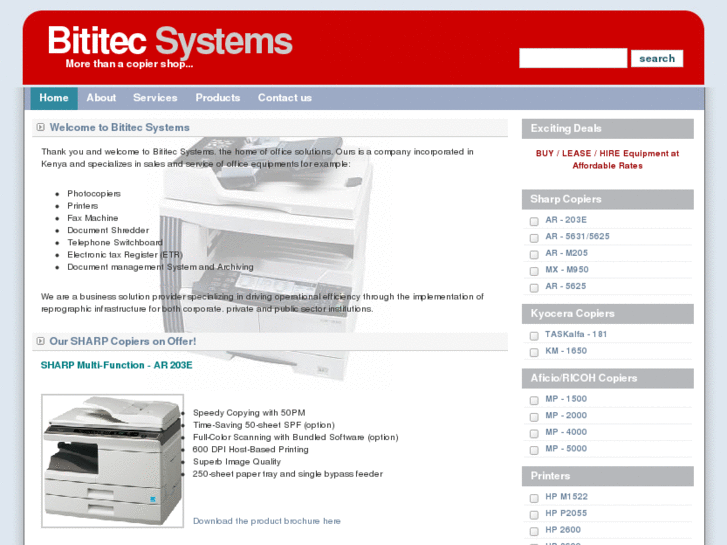Screen dimensions: 727x545
Task: Click the arrow icon beside Our SHARP Copiers on Offer
Action: tap(41, 341)
